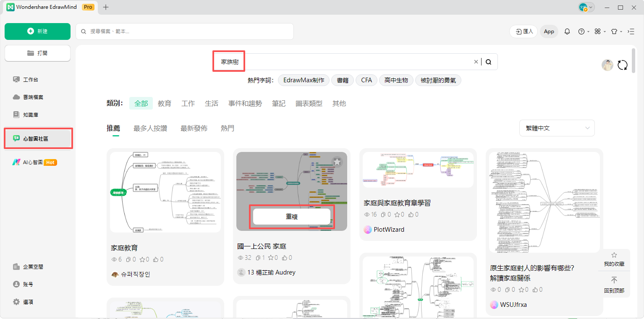644x319 pixels.
Task: Star the 國一上公民 家庭 template
Action: 337,162
